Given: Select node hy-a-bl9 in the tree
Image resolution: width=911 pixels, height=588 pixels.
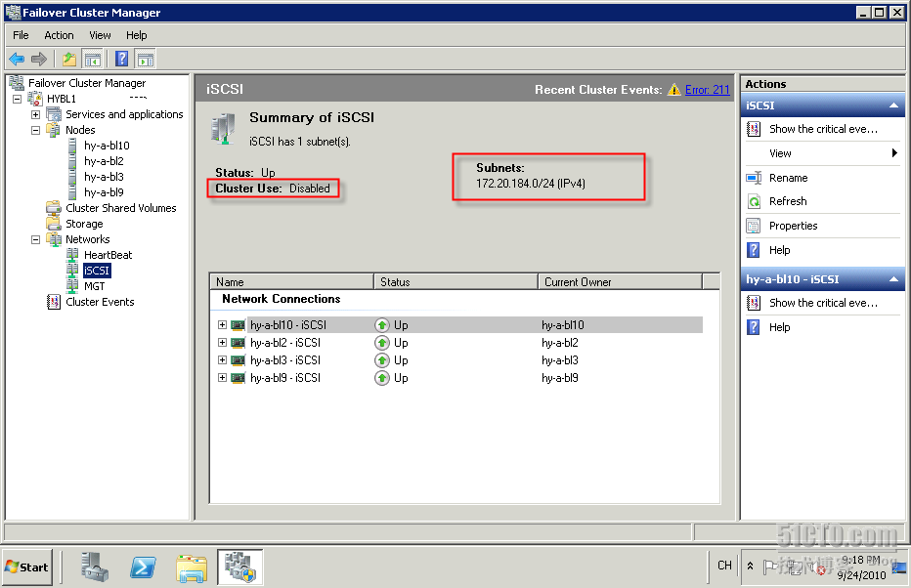Looking at the screenshot, I should click(104, 192).
